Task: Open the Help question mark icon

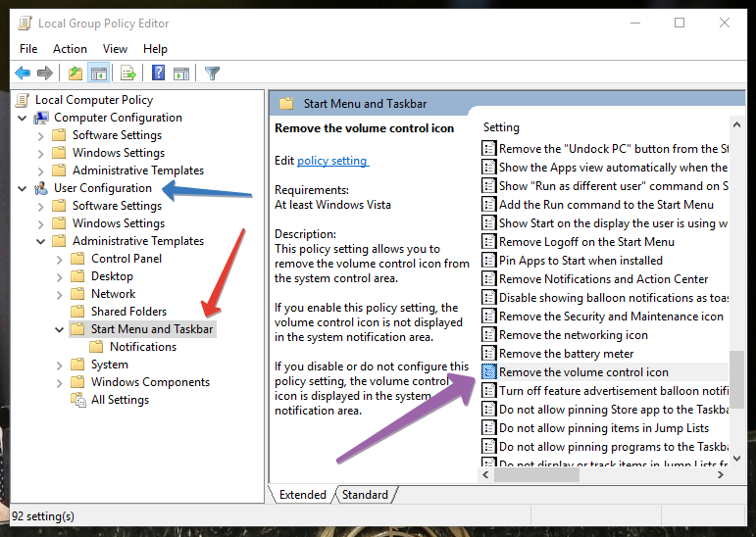Action: click(x=158, y=73)
